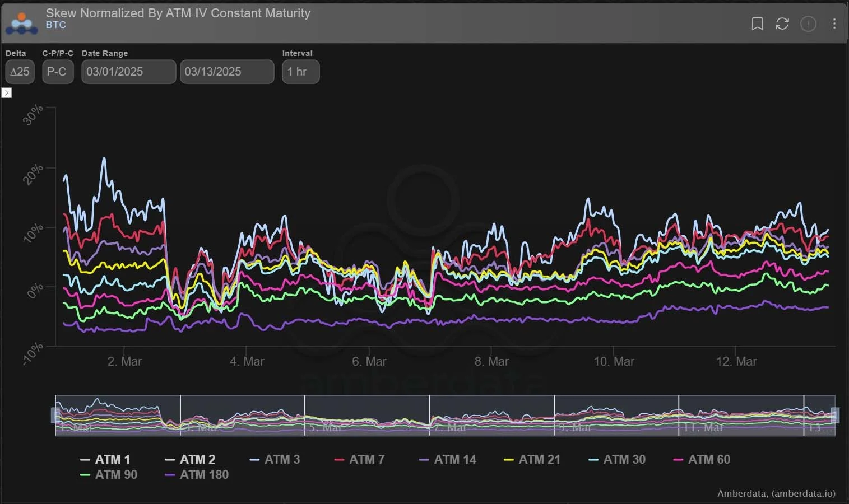Open the Delta Δ25 selector
Image resolution: width=849 pixels, height=504 pixels.
click(20, 72)
